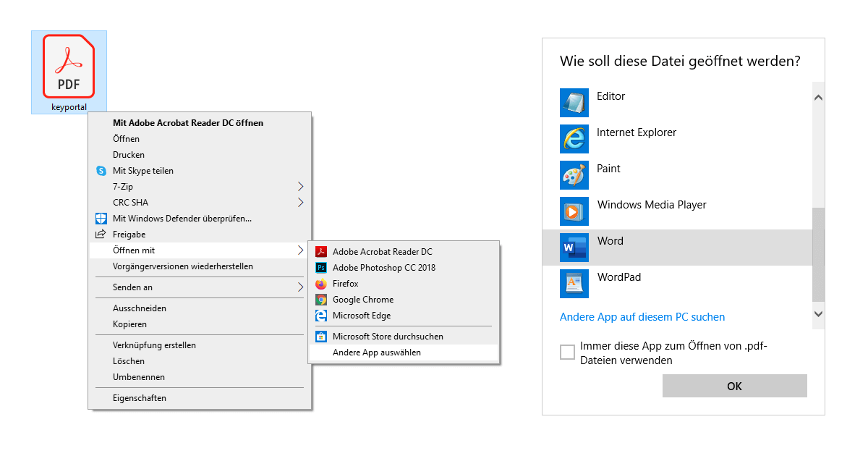The width and height of the screenshot is (868, 456).
Task: Enable always use this app for .pdf checkbox
Action: 568,352
